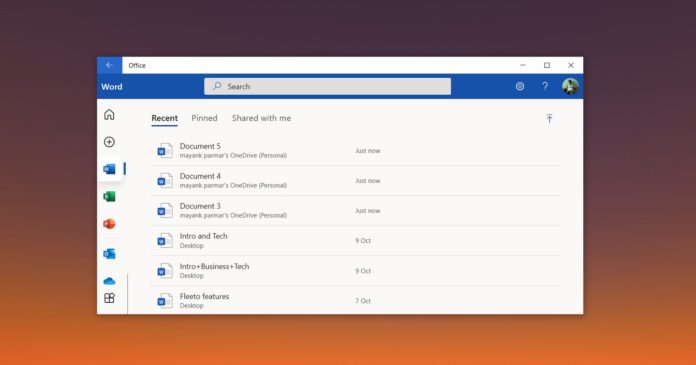Screen dimensions: 696x365
Task: Open OneDrive cloud icon in sidebar
Action: point(109,281)
